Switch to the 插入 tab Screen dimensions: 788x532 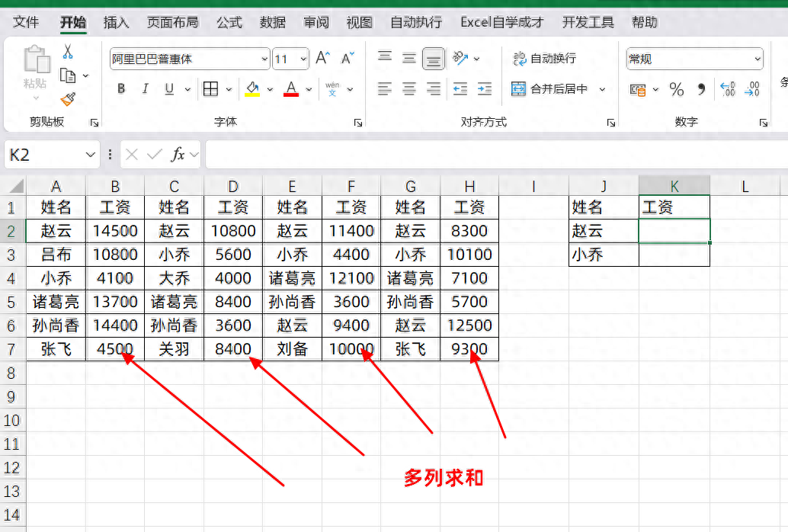click(x=116, y=22)
